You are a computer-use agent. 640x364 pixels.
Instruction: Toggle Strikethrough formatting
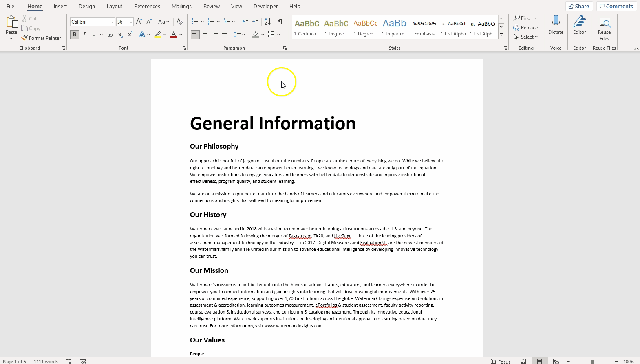tap(110, 35)
